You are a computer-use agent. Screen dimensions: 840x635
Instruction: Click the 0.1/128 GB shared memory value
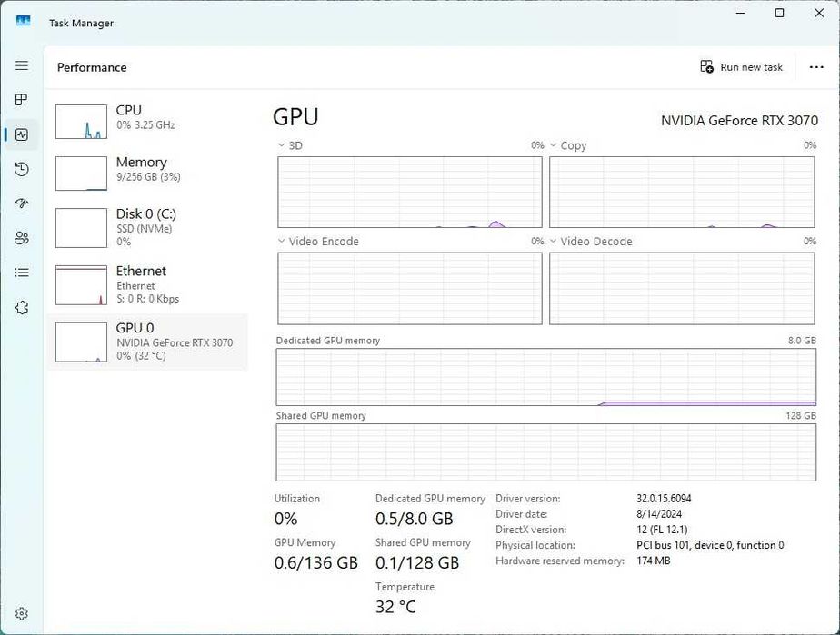click(417, 562)
